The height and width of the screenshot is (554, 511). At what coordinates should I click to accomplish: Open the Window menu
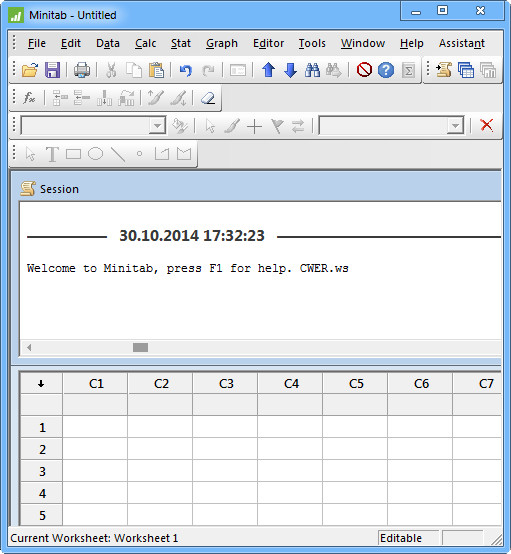tap(363, 43)
